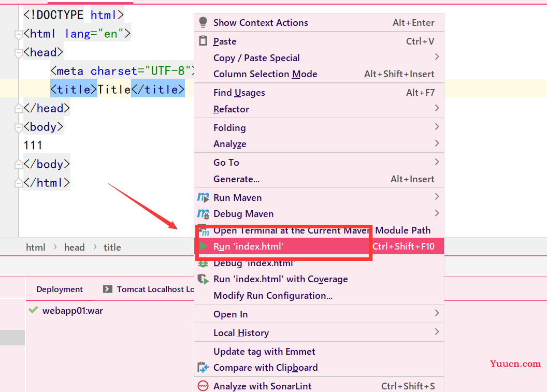Toggle fold marker at closing html tag
Viewport: 547px width, 392px height.
pyautogui.click(x=18, y=183)
